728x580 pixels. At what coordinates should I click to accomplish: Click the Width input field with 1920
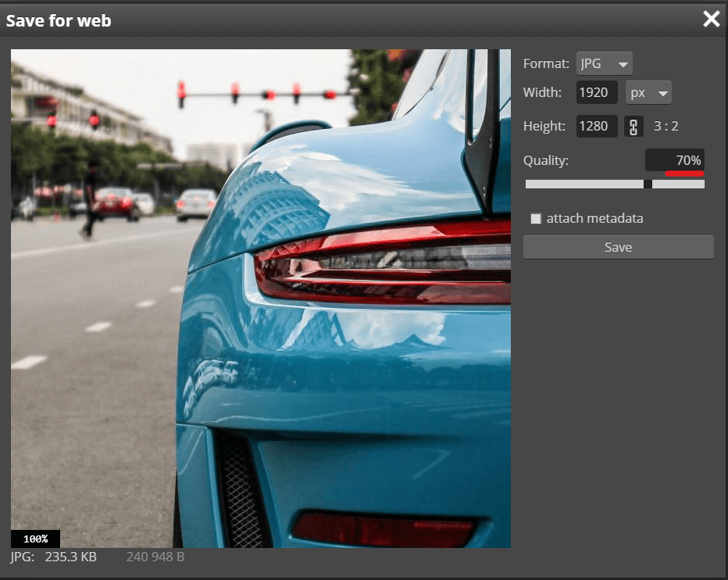597,92
